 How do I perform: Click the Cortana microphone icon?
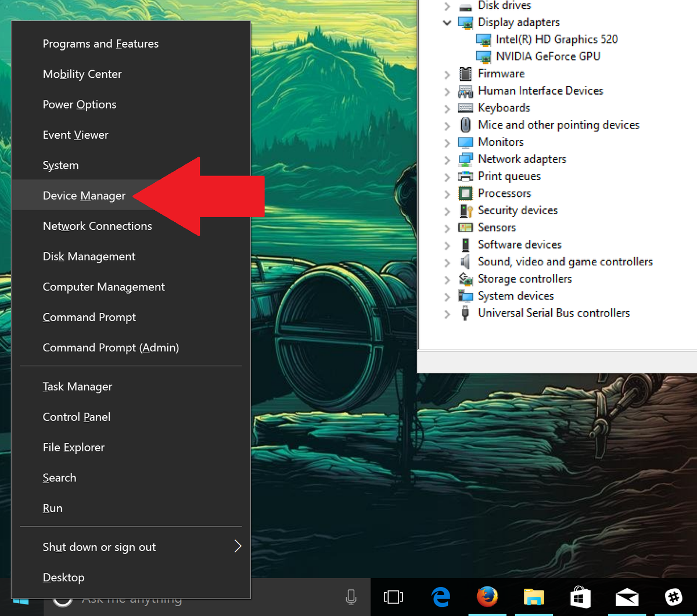351,597
